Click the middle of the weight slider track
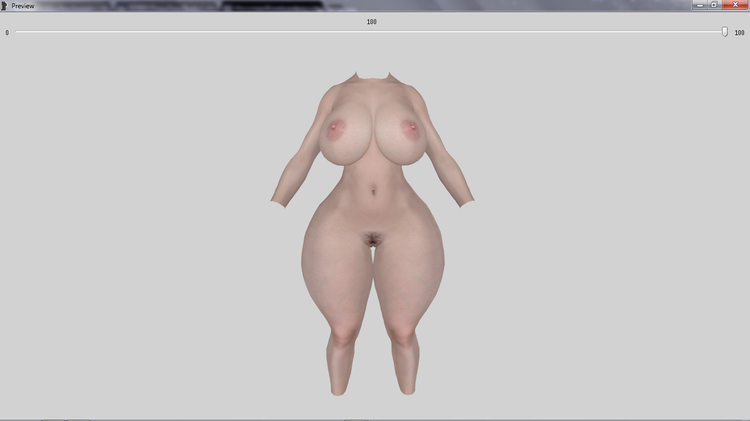 coord(370,32)
